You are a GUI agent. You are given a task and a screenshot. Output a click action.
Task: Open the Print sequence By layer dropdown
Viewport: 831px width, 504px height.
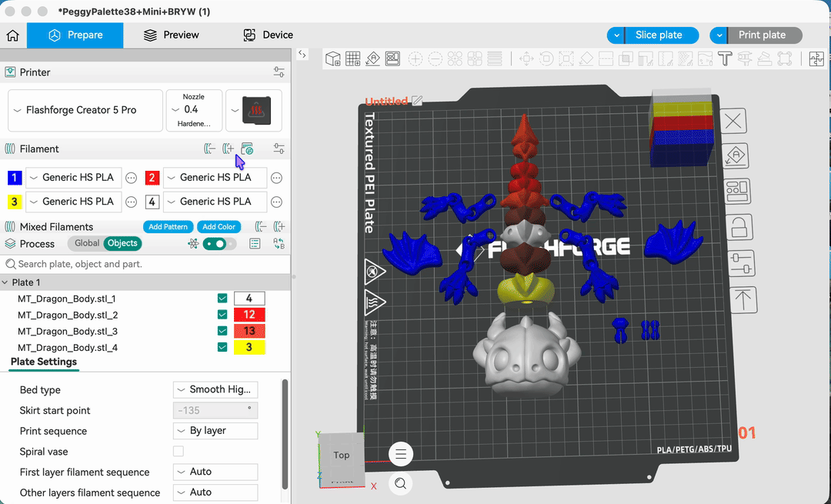tap(215, 431)
